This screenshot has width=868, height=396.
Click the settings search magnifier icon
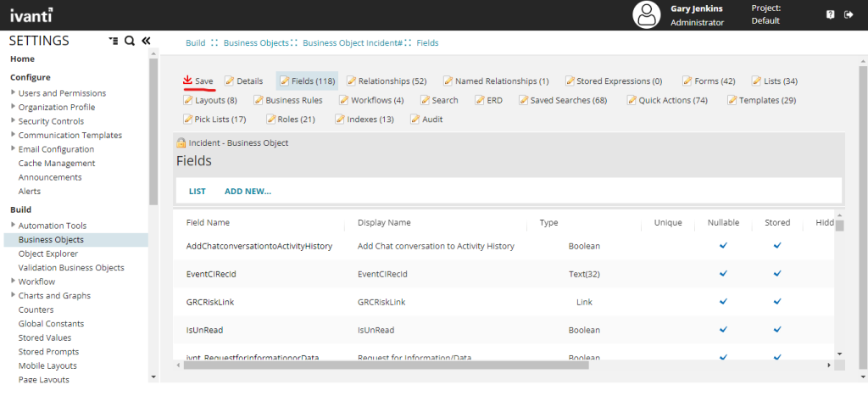point(130,41)
